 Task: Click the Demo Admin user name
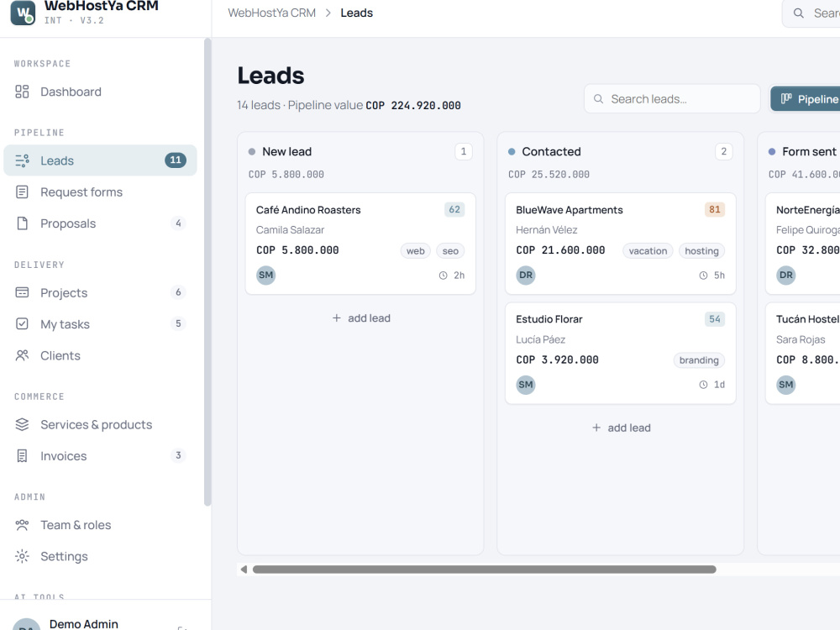pyautogui.click(x=83, y=624)
